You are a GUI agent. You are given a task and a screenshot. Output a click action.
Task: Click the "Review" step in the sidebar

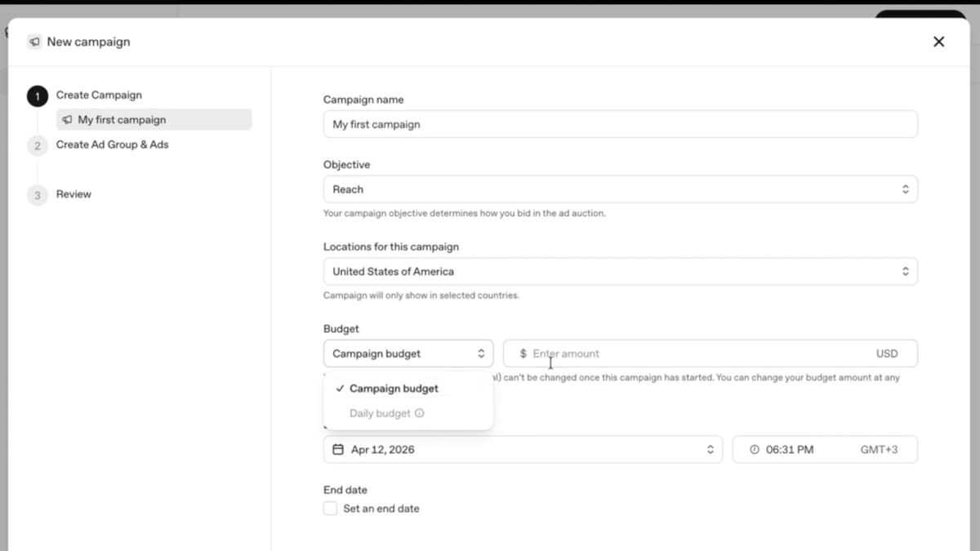coord(73,194)
